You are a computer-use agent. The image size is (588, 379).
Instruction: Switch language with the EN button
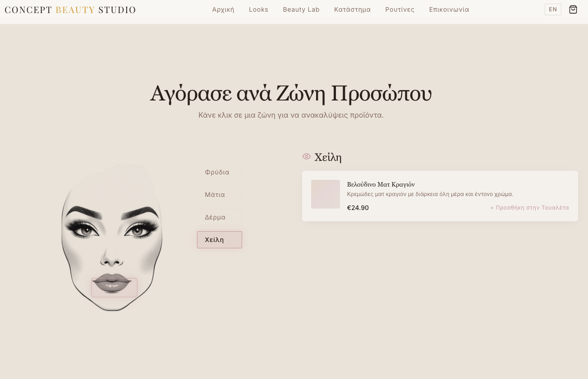tap(553, 9)
